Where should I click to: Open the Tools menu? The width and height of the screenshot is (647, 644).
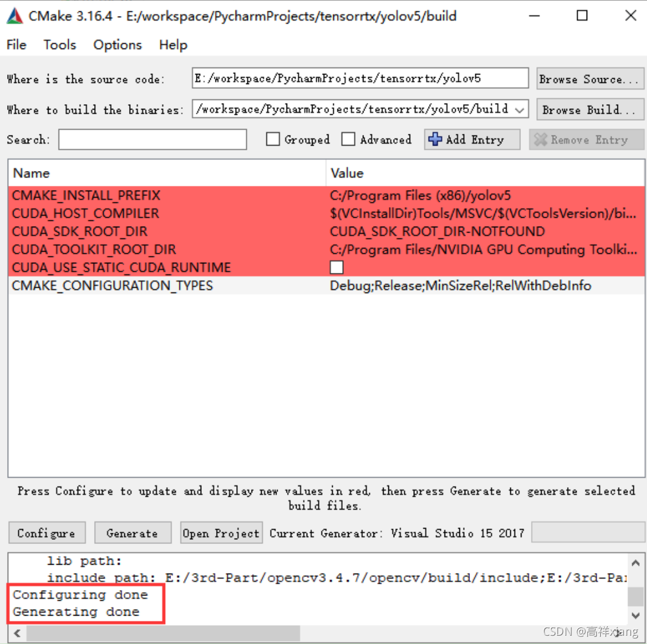pos(60,44)
